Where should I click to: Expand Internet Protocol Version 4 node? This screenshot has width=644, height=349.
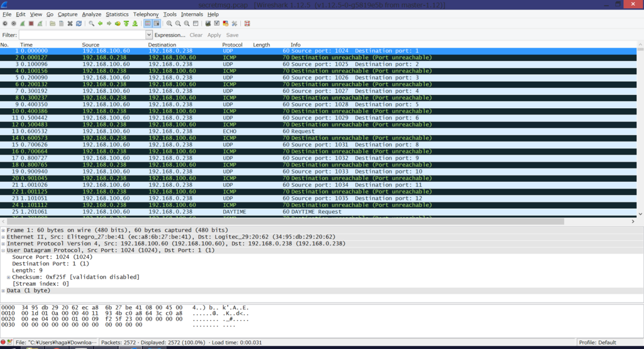coord(3,243)
